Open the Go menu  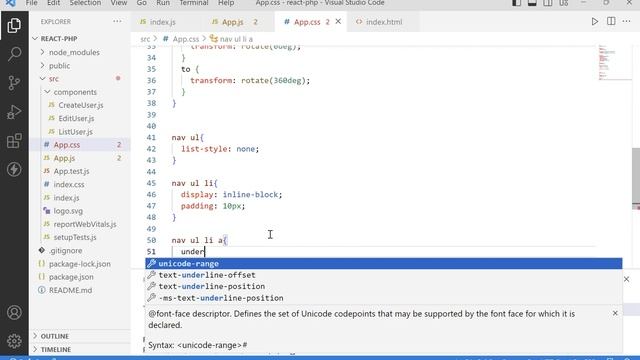pyautogui.click(x=142, y=3)
